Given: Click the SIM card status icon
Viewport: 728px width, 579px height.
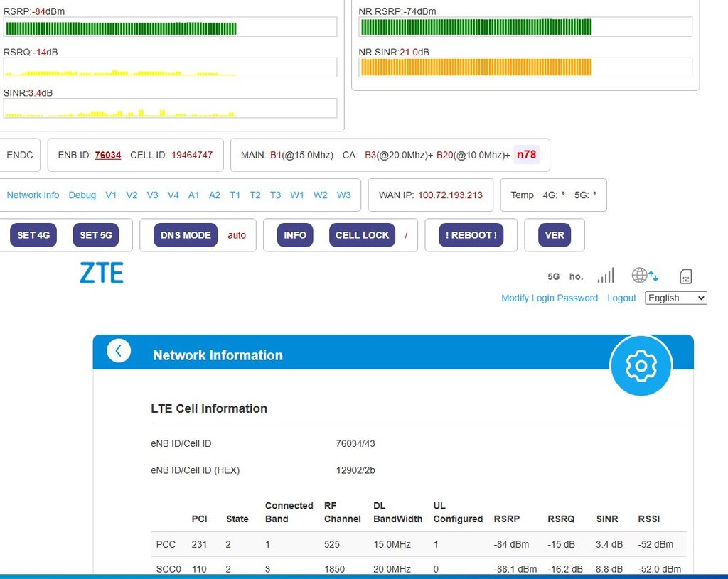Looking at the screenshot, I should click(686, 276).
